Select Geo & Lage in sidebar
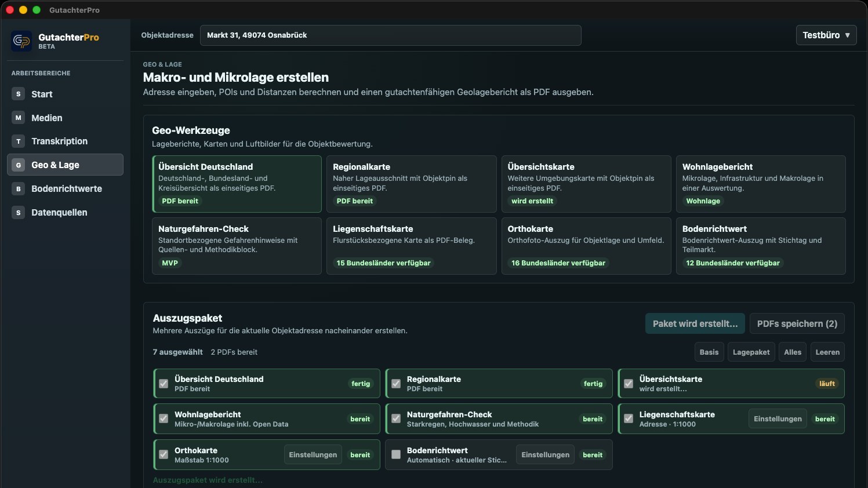Screen dimensions: 868x488 (65, 165)
